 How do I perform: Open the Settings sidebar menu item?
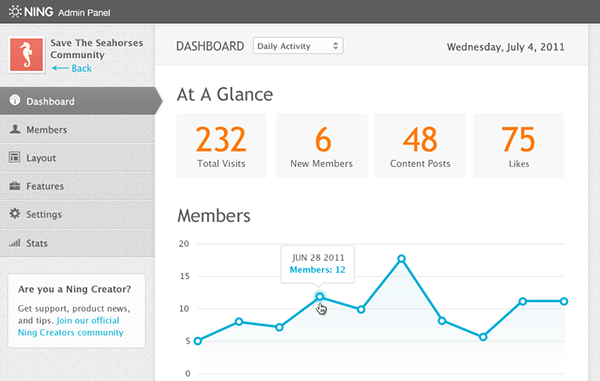tap(77, 214)
